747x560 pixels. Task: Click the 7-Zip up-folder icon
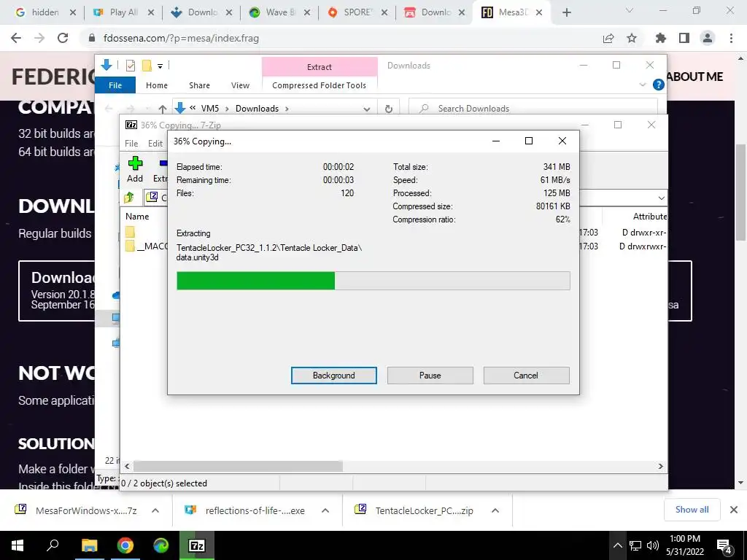coord(129,197)
